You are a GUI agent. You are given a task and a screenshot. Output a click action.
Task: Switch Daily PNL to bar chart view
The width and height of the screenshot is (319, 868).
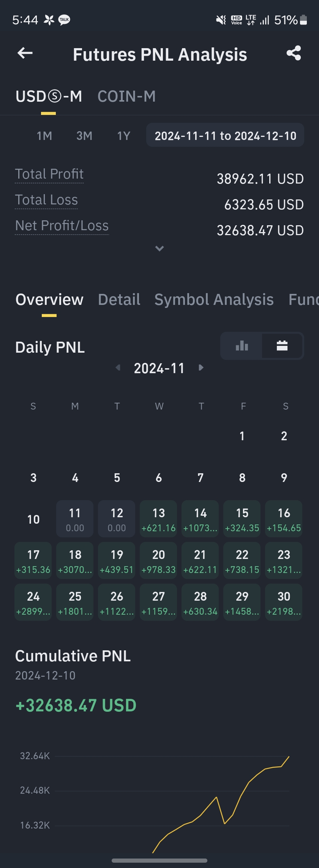[242, 346]
